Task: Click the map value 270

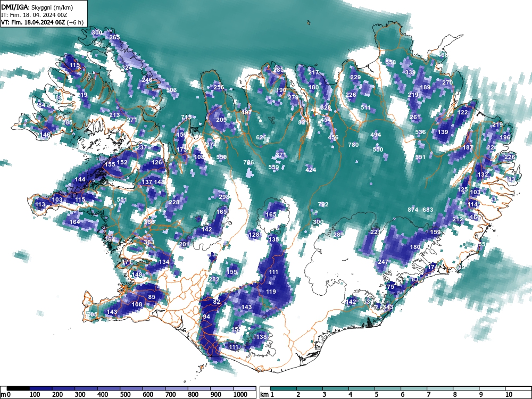Action: pyautogui.click(x=447, y=82)
